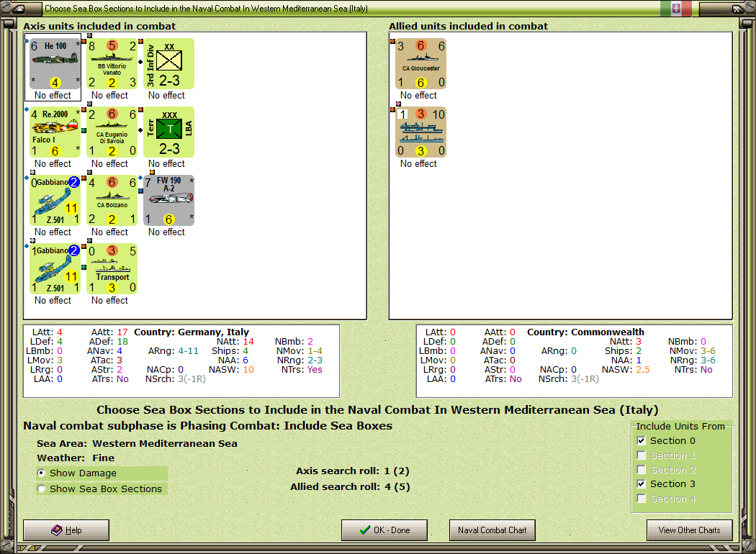The height and width of the screenshot is (554, 756).
Task: Click View Other Charts button
Action: pyautogui.click(x=690, y=530)
